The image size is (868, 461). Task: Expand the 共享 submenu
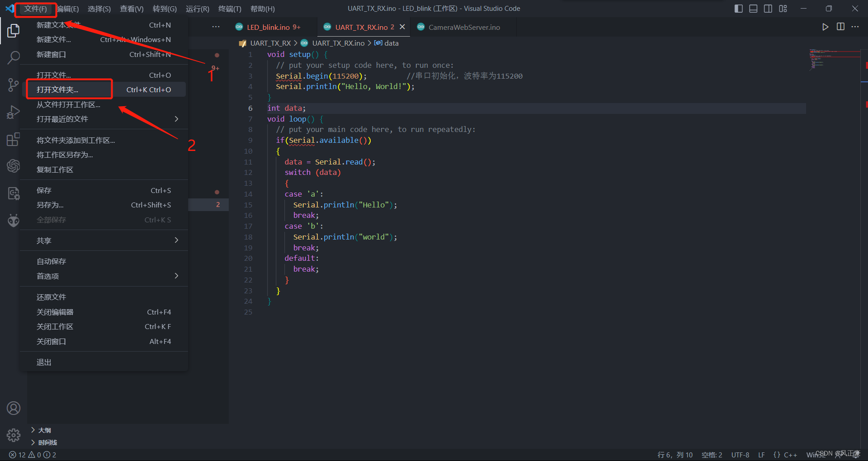click(104, 240)
